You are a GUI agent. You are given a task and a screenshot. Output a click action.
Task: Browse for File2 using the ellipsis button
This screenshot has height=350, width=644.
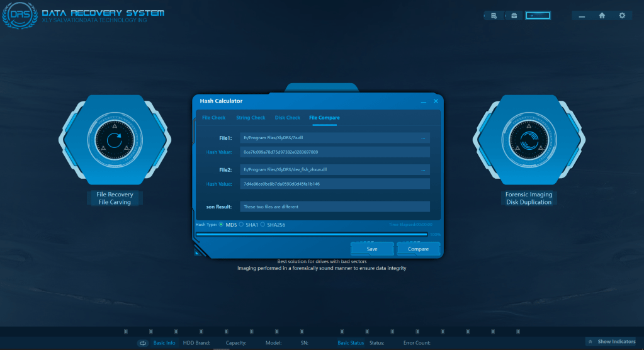pos(423,169)
